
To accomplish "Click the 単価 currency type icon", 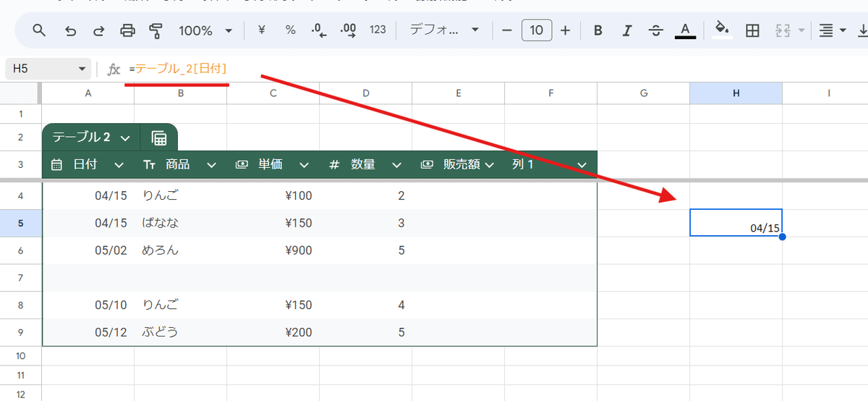I will coord(242,165).
